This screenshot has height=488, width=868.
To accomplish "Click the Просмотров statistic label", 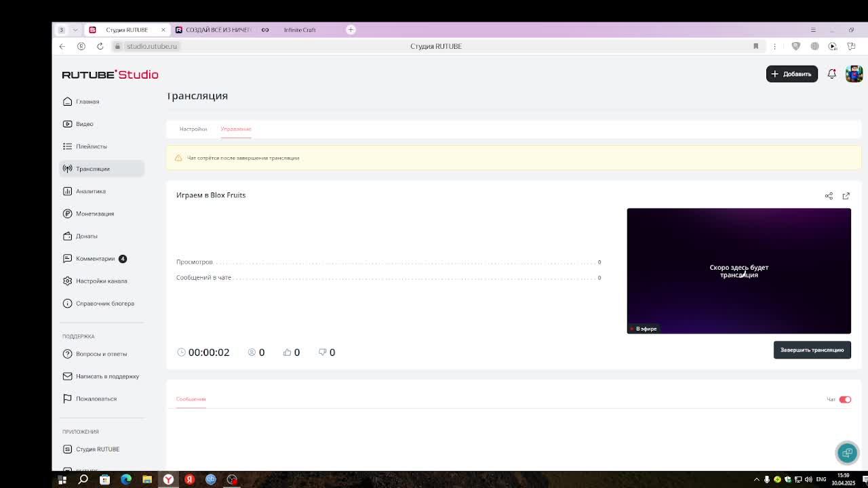I will pyautogui.click(x=195, y=262).
